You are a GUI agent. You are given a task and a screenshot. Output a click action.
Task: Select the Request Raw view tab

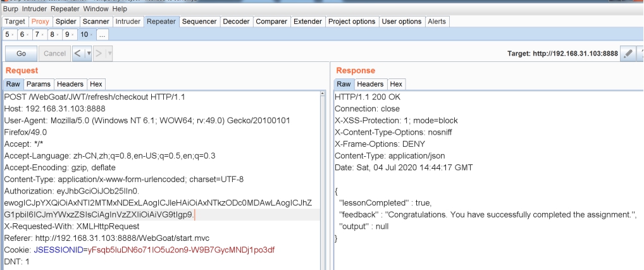point(13,84)
